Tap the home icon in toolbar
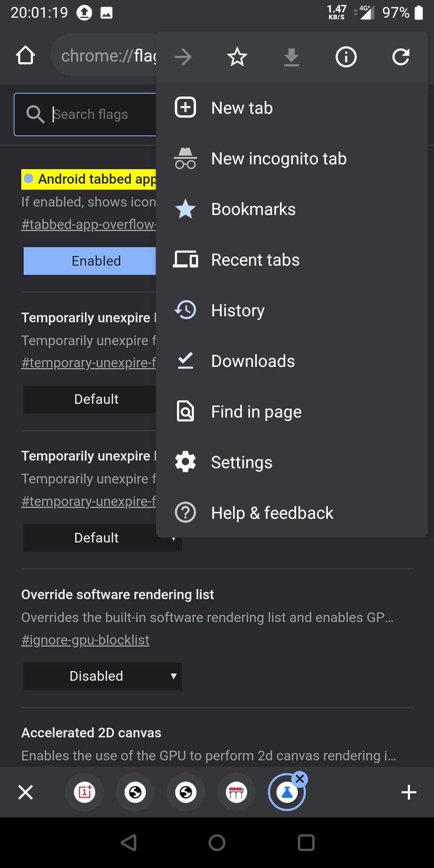Screen dimensions: 434x868 pyautogui.click(x=25, y=56)
